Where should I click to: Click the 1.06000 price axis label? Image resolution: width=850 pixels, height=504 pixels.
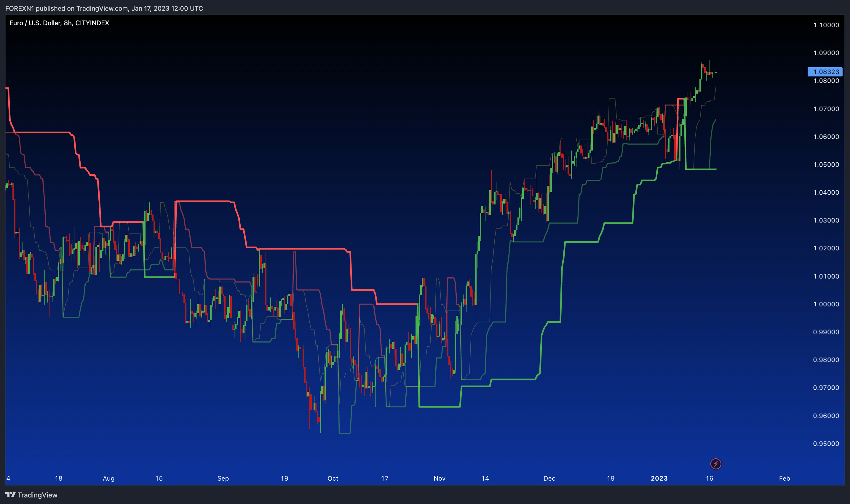point(826,137)
